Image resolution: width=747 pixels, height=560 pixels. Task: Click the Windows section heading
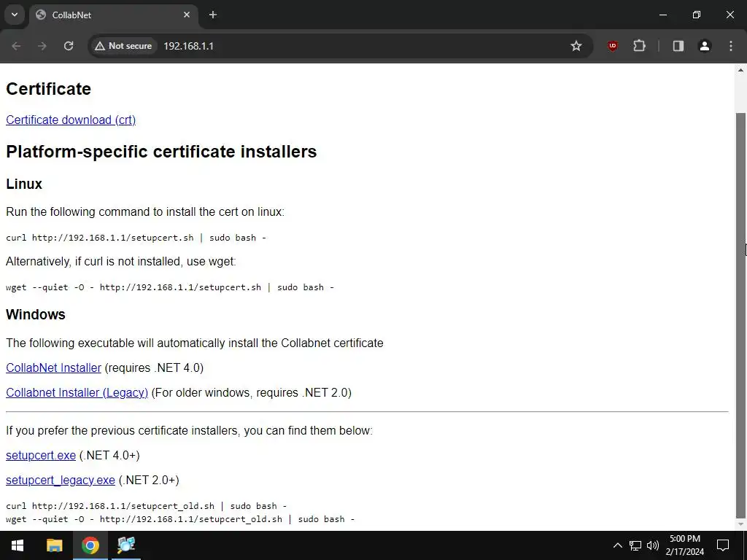click(x=36, y=314)
